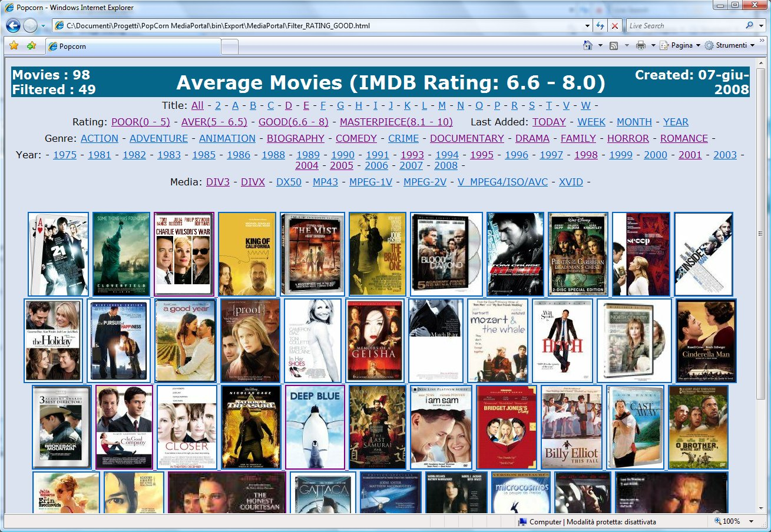Viewport: 771px width, 532px height.
Task: Click the magnifier search icon
Action: [749, 26]
